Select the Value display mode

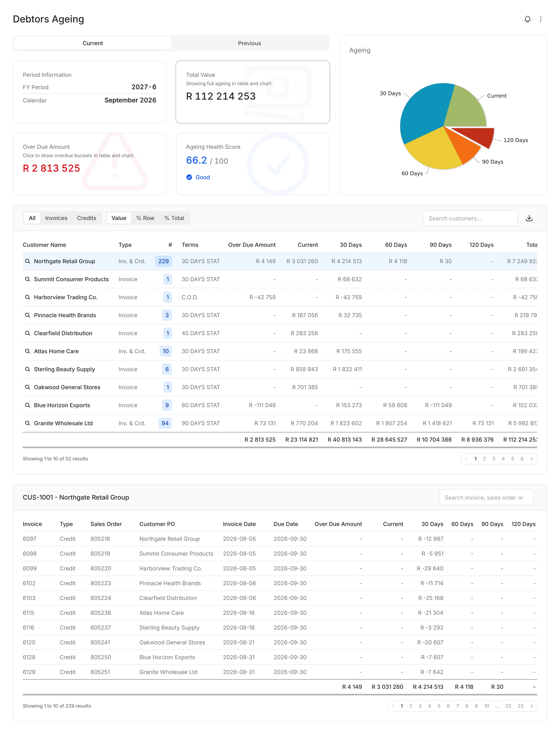click(x=119, y=218)
